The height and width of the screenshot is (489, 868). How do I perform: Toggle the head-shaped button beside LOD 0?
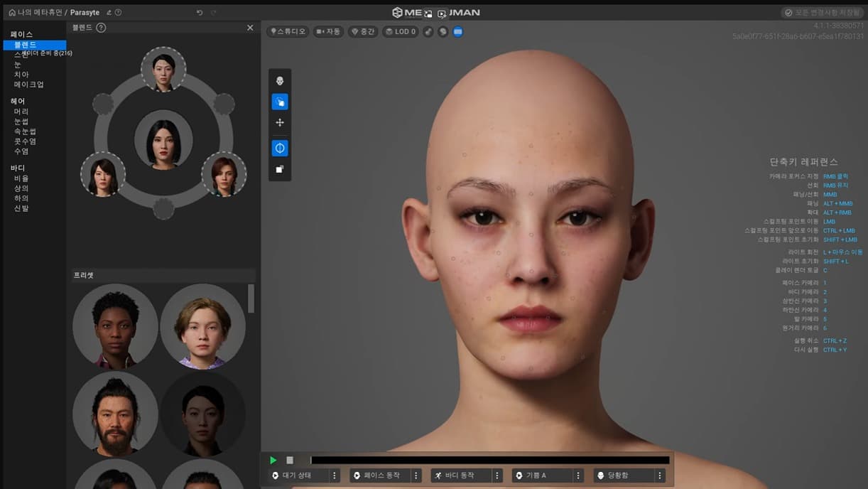(443, 32)
